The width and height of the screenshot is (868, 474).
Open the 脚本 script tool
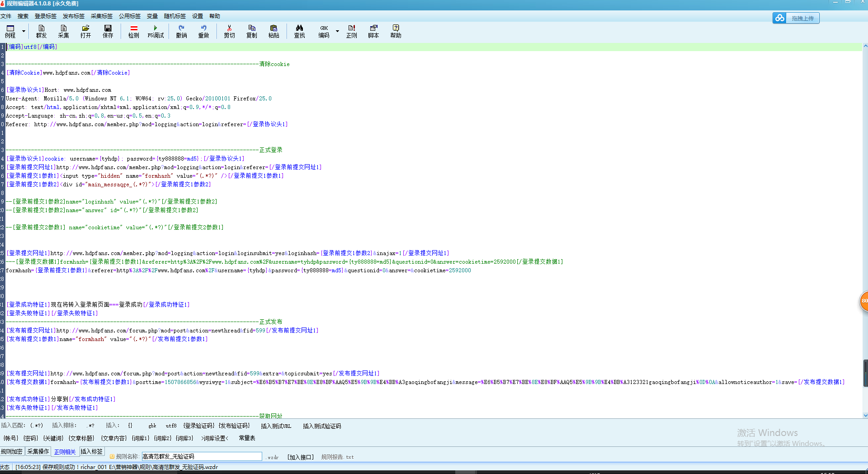coord(373,31)
